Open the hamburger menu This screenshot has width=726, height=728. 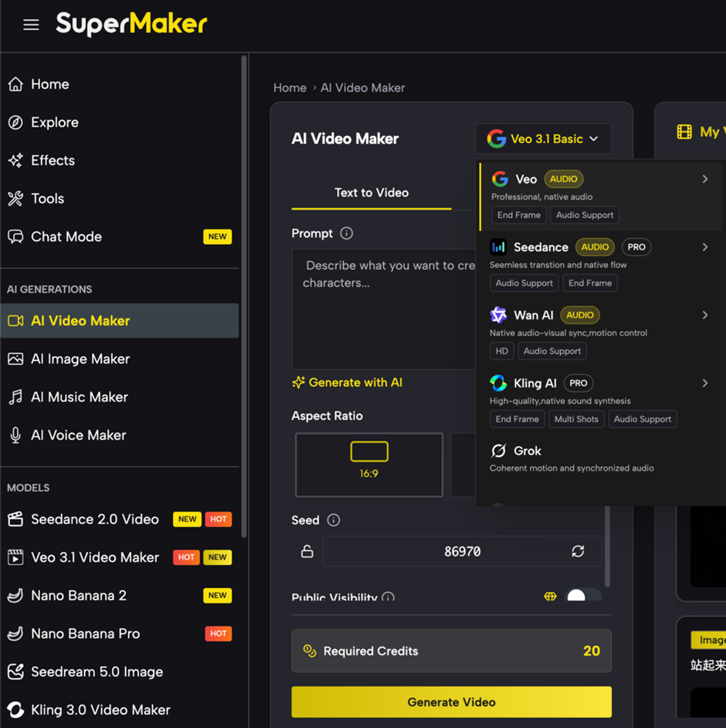(x=31, y=24)
